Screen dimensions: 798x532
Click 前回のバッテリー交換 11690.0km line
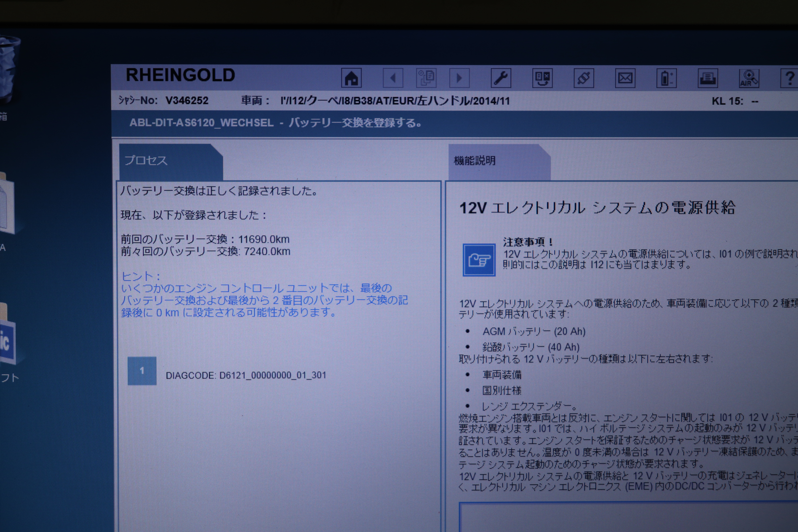click(205, 239)
